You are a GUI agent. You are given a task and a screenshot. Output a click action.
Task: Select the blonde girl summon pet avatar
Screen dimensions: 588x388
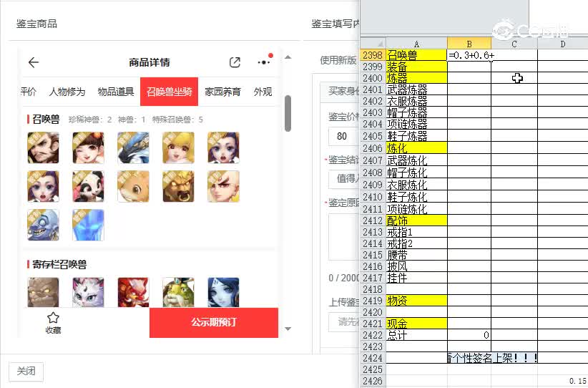pos(178,147)
